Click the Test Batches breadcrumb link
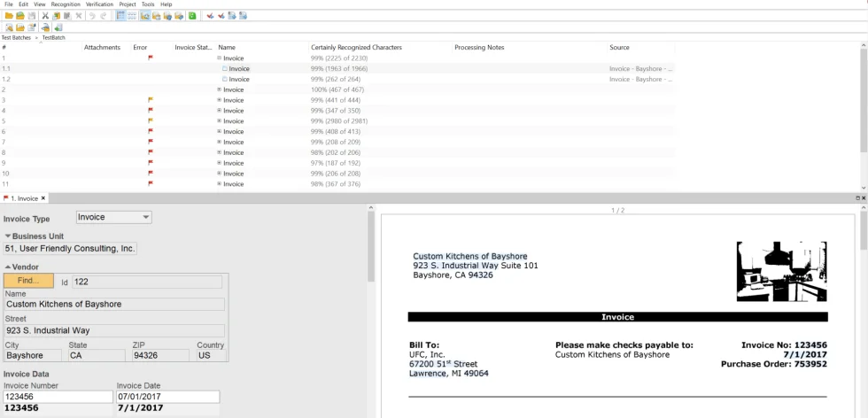868x418 pixels. click(16, 38)
